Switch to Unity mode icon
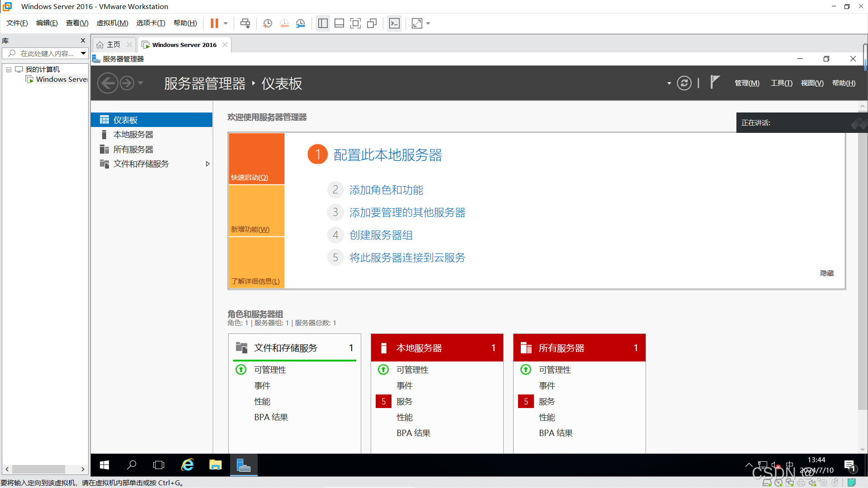This screenshot has height=488, width=868. [x=372, y=23]
